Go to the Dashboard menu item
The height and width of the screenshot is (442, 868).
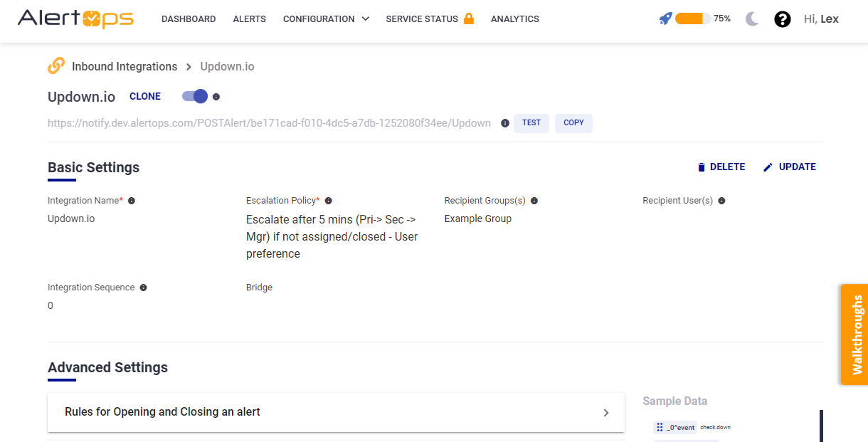(x=189, y=19)
